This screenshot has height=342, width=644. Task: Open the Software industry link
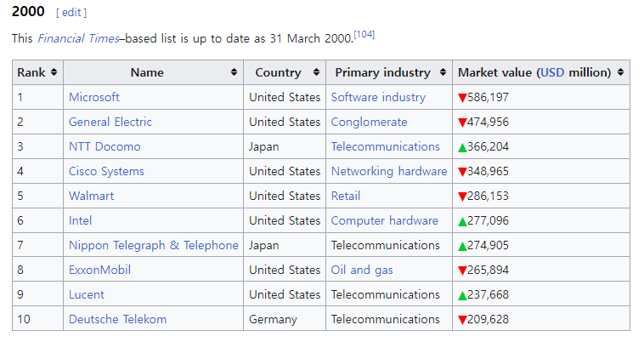pyautogui.click(x=378, y=98)
